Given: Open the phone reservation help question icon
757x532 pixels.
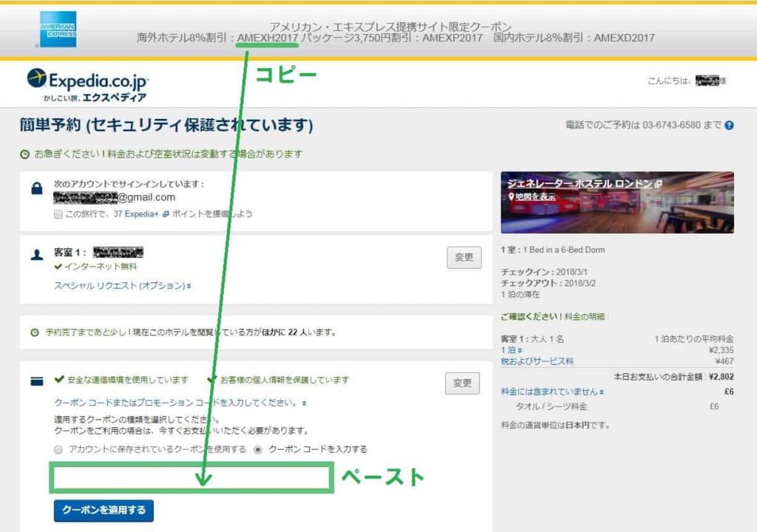Looking at the screenshot, I should pos(729,126).
